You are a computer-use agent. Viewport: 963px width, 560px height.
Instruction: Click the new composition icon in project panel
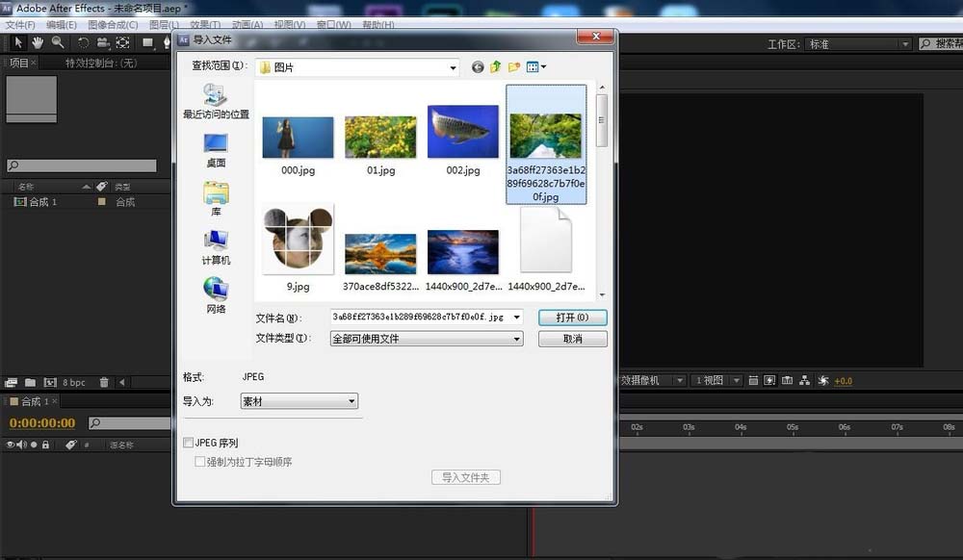coord(50,382)
